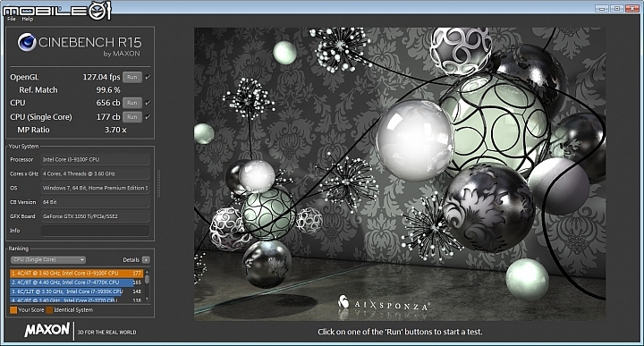The image size is (644, 346).
Task: Click the OS field showing Windows 7
Action: [96, 188]
